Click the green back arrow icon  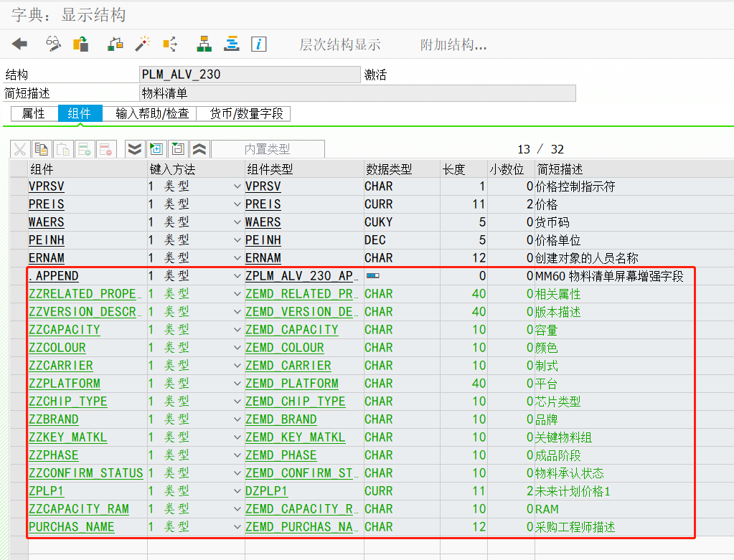click(x=18, y=44)
